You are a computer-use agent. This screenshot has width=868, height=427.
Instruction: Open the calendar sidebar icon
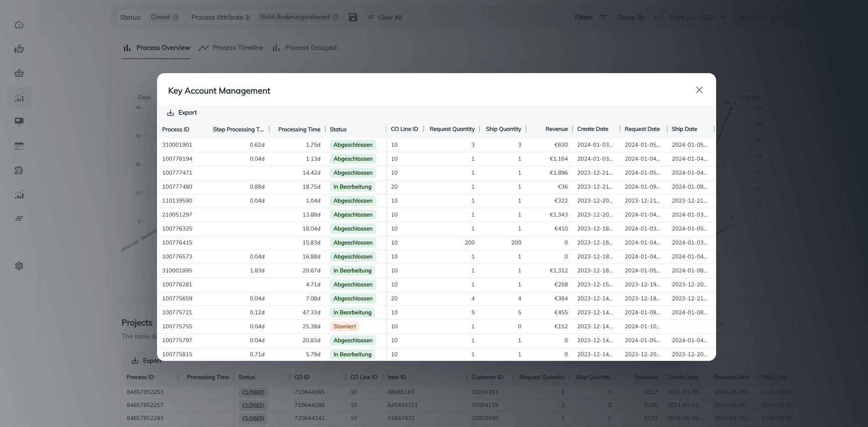(19, 146)
